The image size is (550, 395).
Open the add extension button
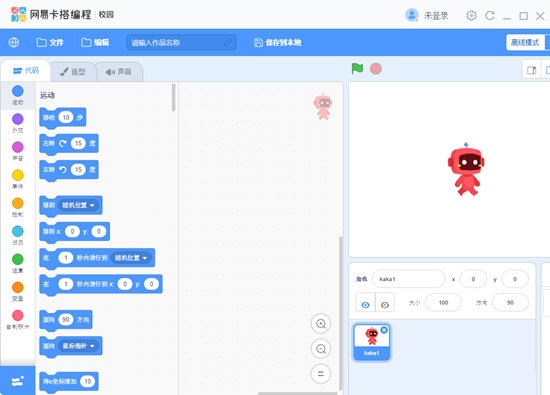tap(18, 381)
